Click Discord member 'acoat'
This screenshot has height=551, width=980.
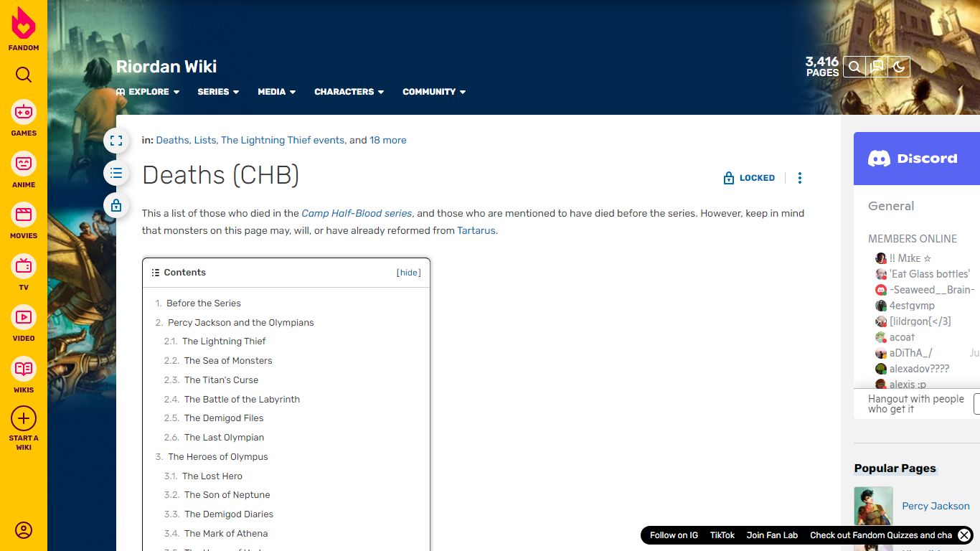tap(902, 337)
